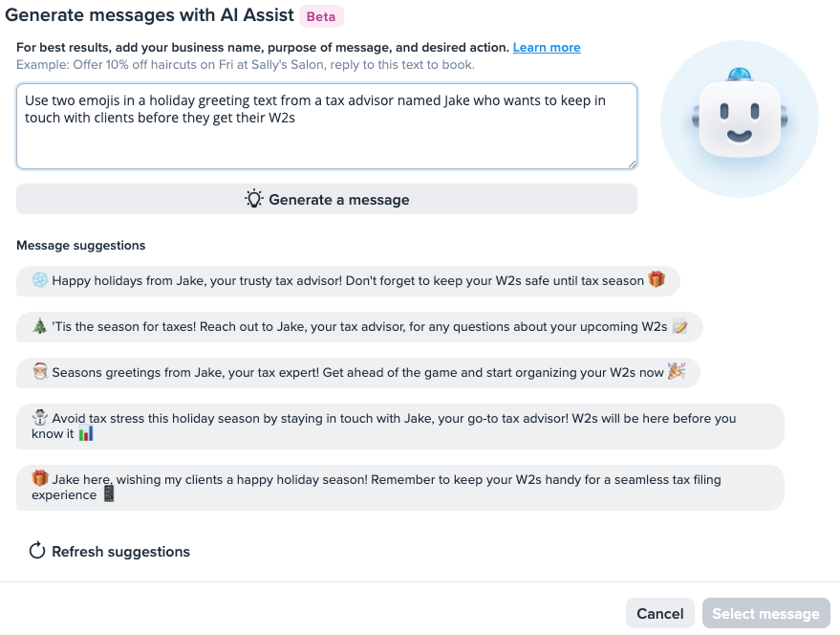This screenshot has width=840, height=635.
Task: Select the suggestion about keeping W2s safe
Action: (x=348, y=280)
